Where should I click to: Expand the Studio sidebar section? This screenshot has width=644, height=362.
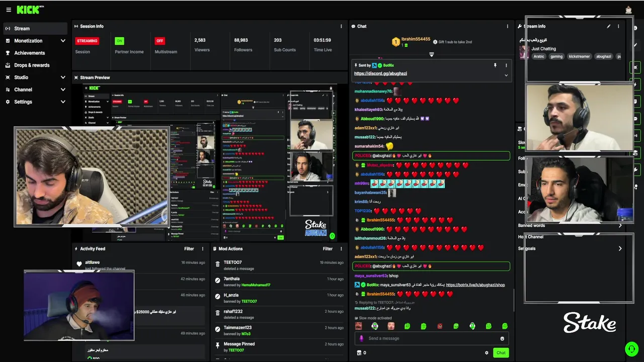pos(63,77)
